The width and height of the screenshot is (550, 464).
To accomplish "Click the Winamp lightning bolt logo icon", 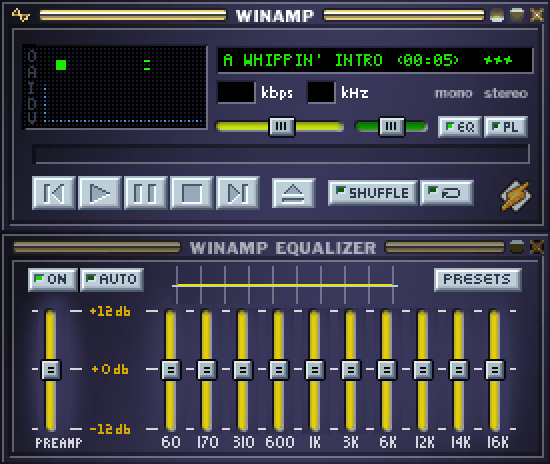I will tap(516, 196).
